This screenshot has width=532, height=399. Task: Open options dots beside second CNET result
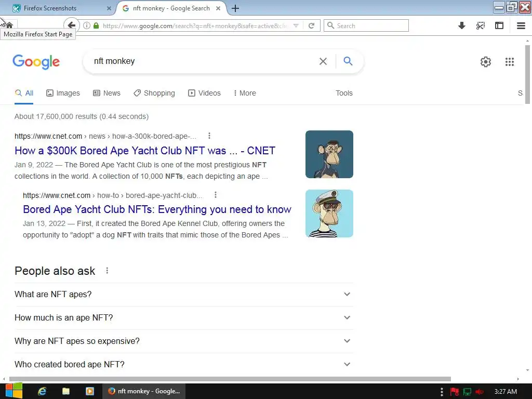coord(216,195)
